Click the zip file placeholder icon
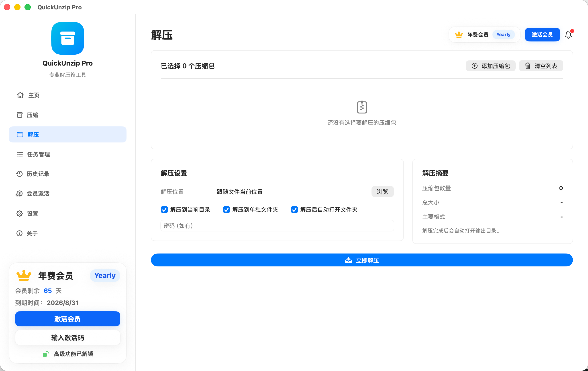Image resolution: width=588 pixels, height=371 pixels. pos(362,107)
